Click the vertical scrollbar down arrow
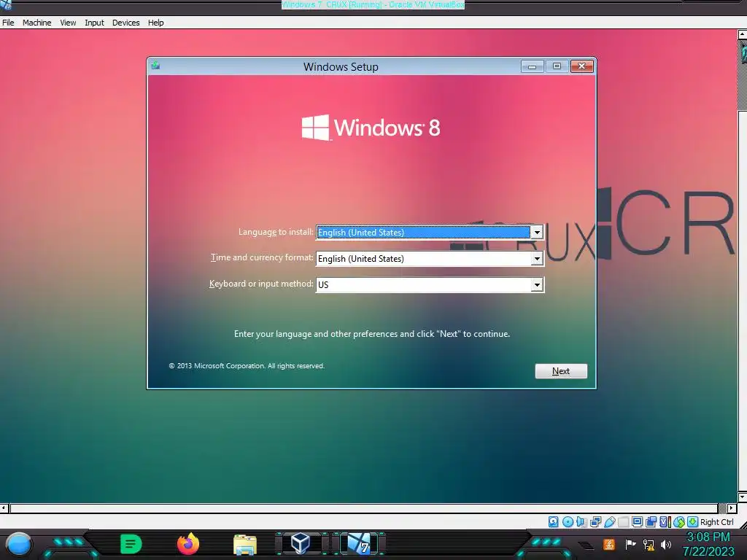Screen dimensions: 747x560 tap(742, 497)
